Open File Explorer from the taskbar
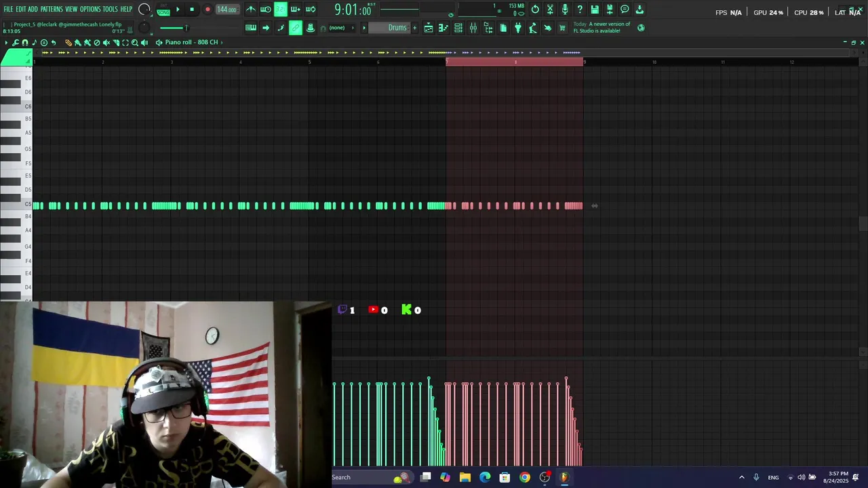This screenshot has height=488, width=868. pos(465,477)
